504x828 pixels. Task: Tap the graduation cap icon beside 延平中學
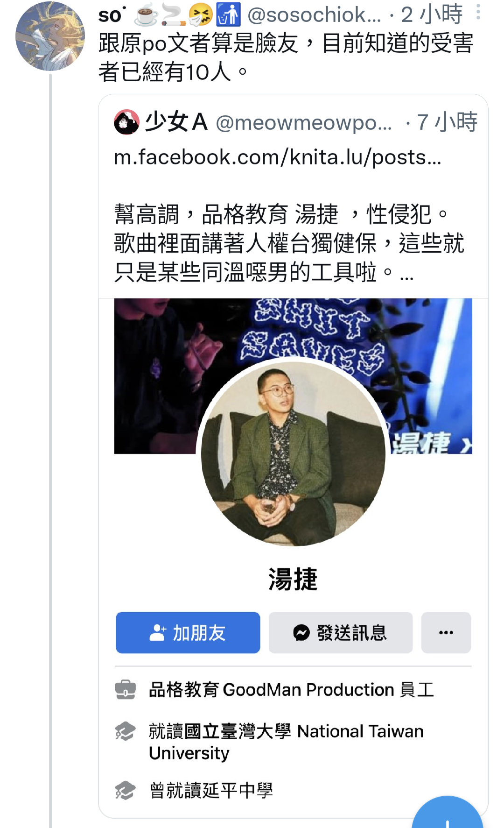(125, 790)
